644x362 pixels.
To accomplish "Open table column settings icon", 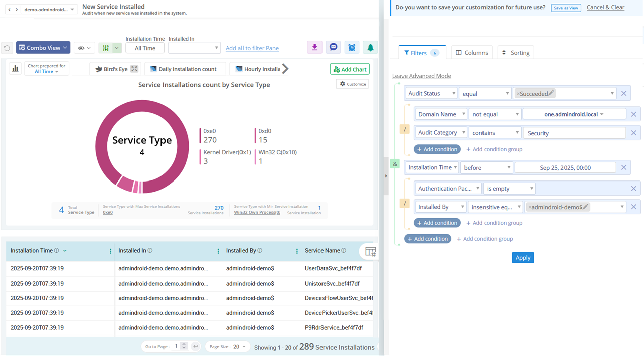I will (x=371, y=252).
